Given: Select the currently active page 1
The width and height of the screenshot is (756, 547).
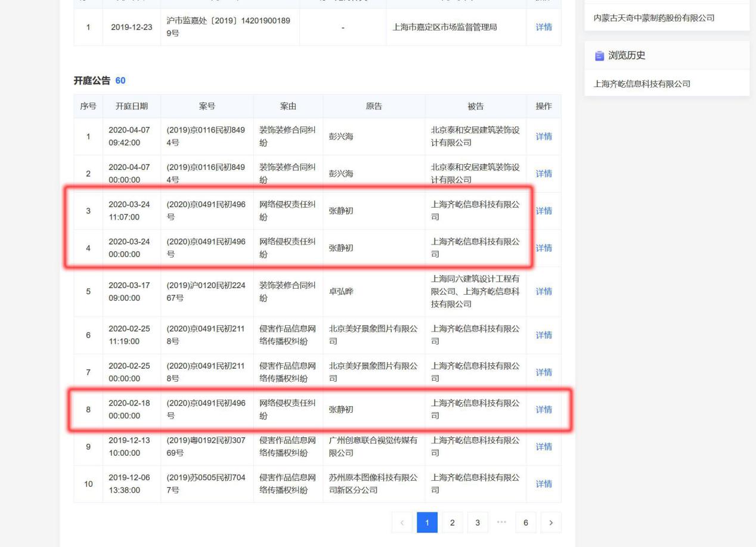Looking at the screenshot, I should click(427, 522).
